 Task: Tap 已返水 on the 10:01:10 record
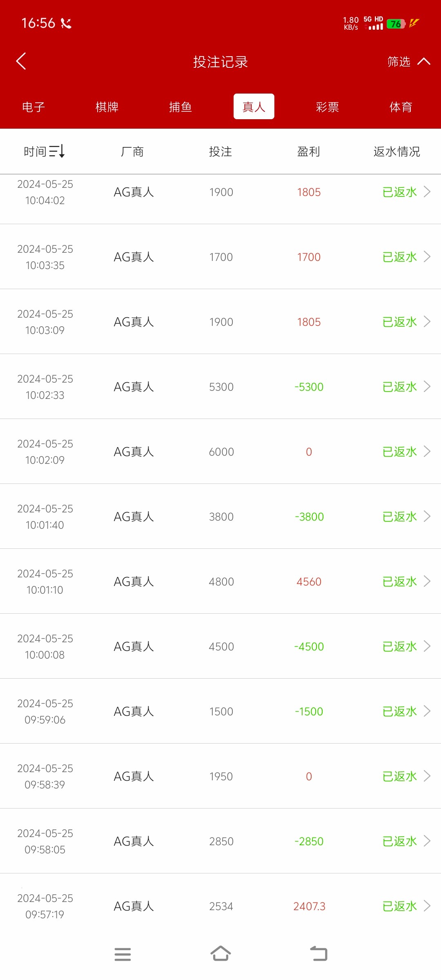coord(399,581)
